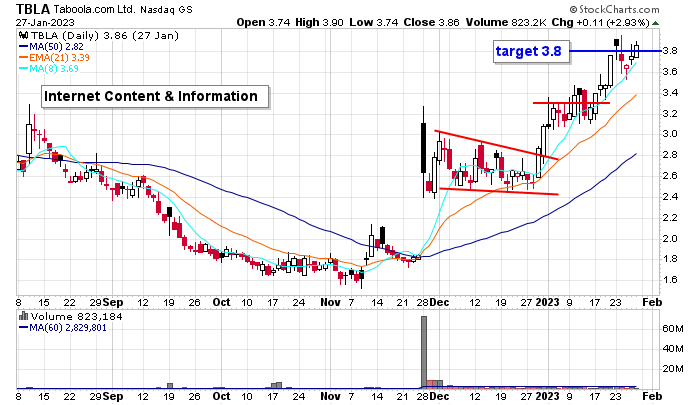The image size is (700, 405).
Task: Click the 20M volume axis label
Action: pos(673,368)
